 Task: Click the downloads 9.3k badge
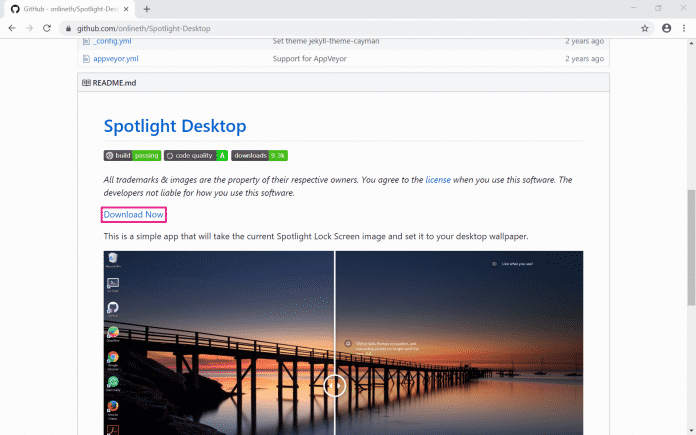(x=259, y=156)
